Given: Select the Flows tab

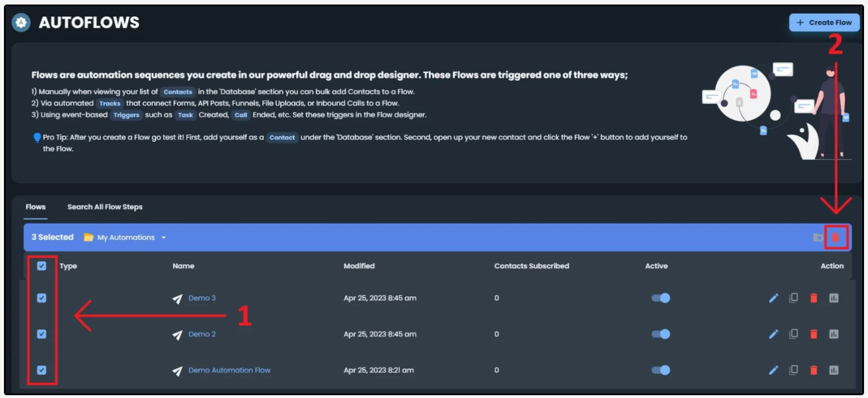Looking at the screenshot, I should [x=36, y=207].
